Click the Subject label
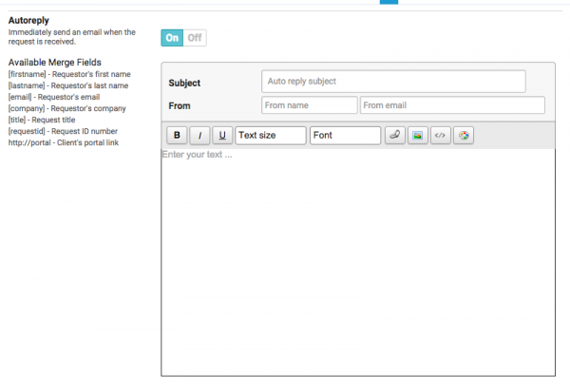Image resolution: width=570 pixels, height=392 pixels. [184, 83]
